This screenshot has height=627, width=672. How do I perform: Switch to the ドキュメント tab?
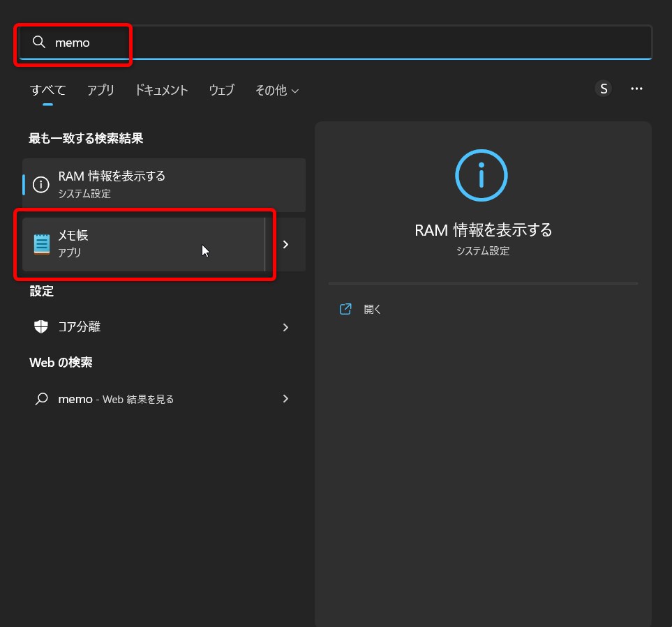click(161, 90)
